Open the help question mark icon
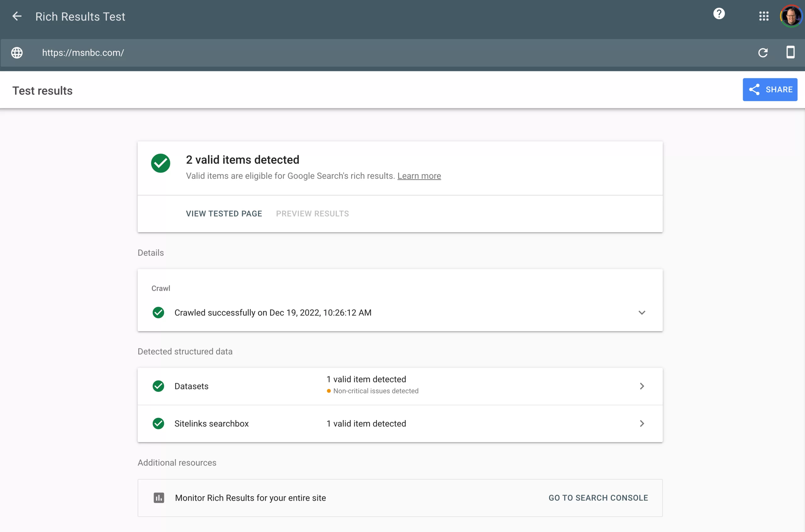 pyautogui.click(x=719, y=14)
